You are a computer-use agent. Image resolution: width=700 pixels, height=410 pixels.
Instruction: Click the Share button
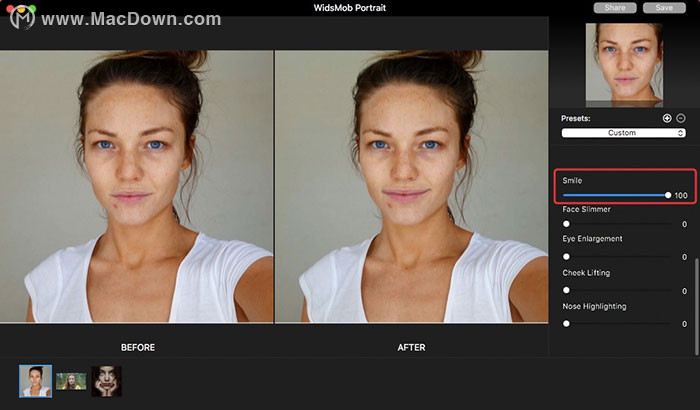click(x=615, y=8)
